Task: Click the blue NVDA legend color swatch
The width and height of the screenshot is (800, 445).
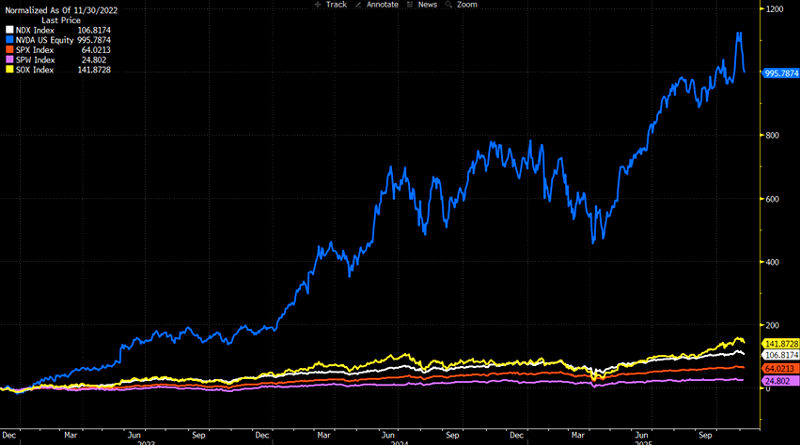Action: pyautogui.click(x=8, y=39)
